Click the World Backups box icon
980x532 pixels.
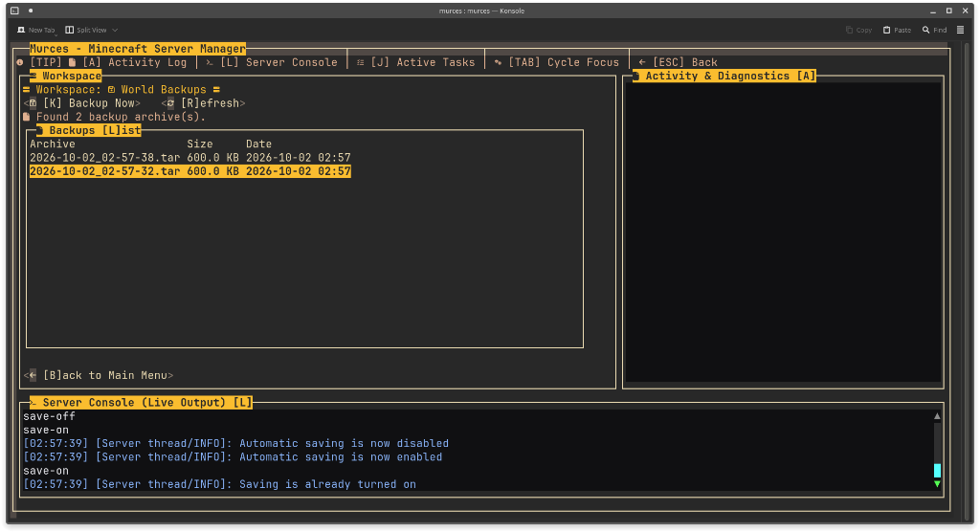(111, 89)
